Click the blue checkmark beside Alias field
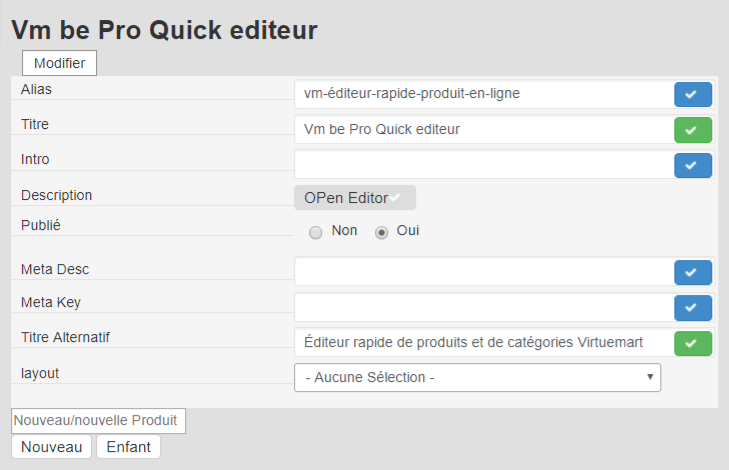This screenshot has height=470, width=729. (692, 94)
